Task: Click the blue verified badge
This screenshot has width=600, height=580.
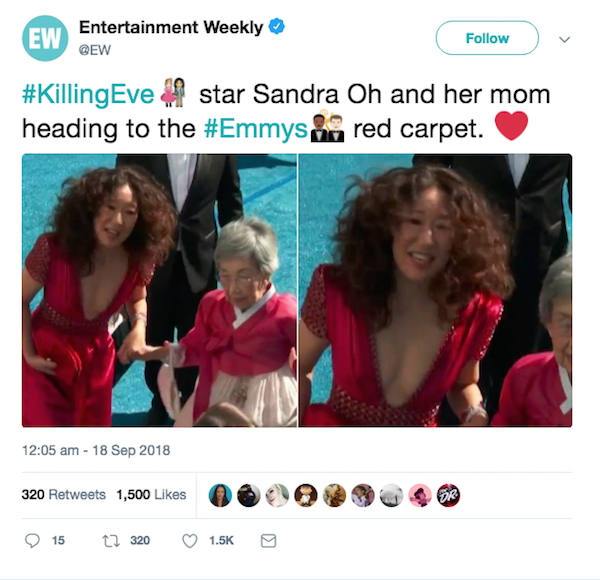Action: 277,27
